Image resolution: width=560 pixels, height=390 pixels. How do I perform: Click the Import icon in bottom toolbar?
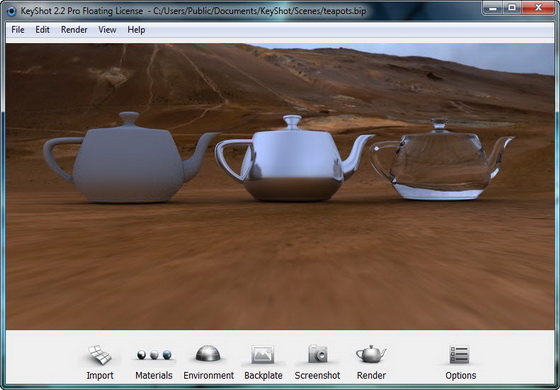[100, 355]
